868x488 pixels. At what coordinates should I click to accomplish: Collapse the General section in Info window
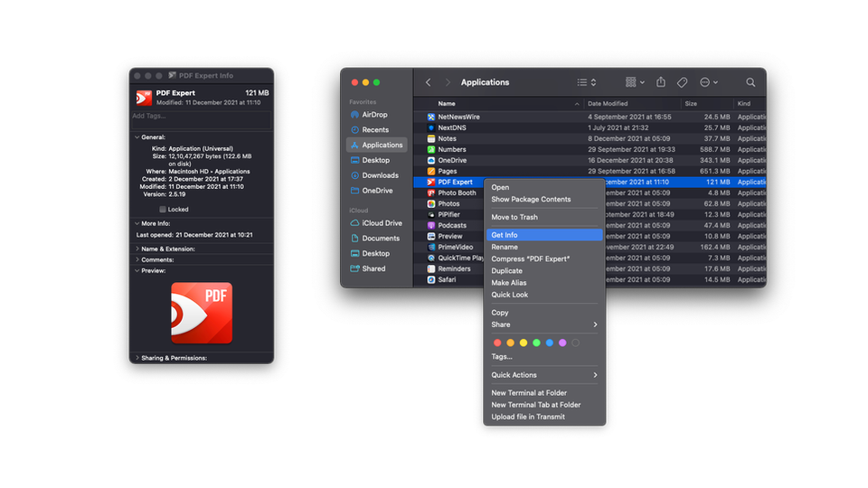click(137, 137)
